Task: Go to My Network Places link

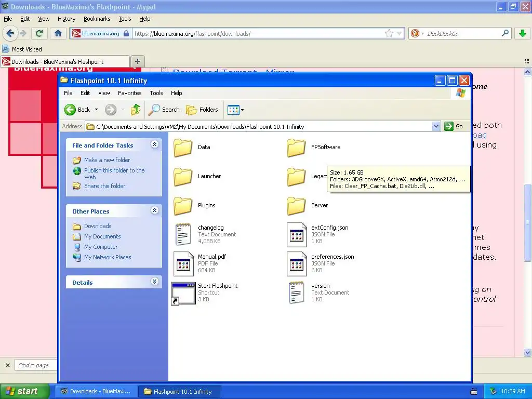Action: pos(108,257)
